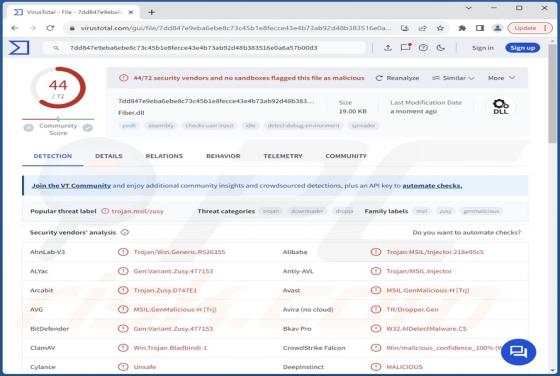Click the hash search input field
This screenshot has height=376, width=560.
click(205, 47)
